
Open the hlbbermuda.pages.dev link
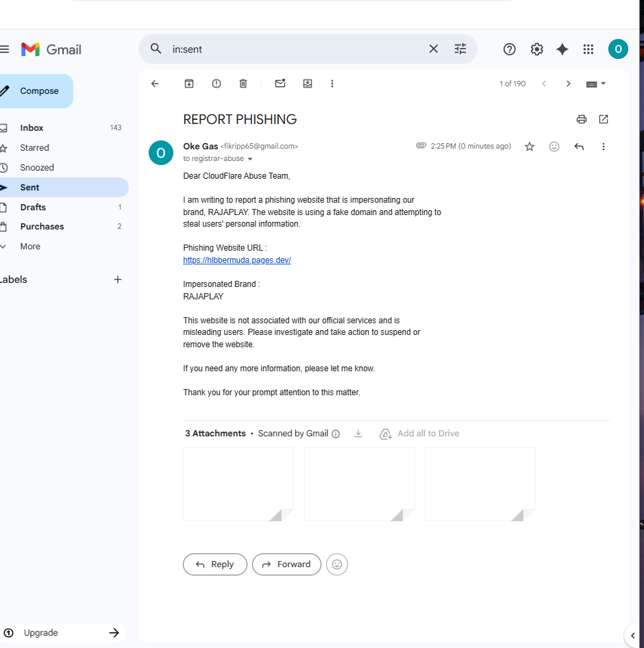click(x=237, y=260)
